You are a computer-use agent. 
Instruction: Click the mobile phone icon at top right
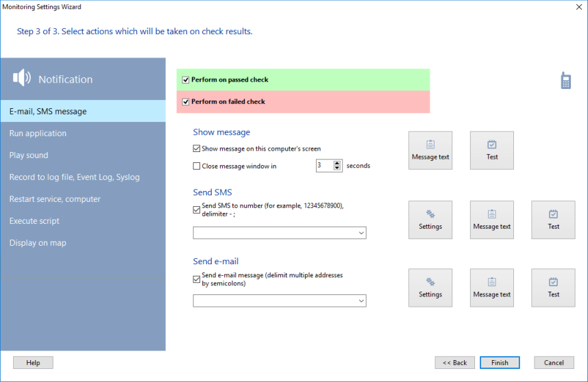[x=566, y=81]
